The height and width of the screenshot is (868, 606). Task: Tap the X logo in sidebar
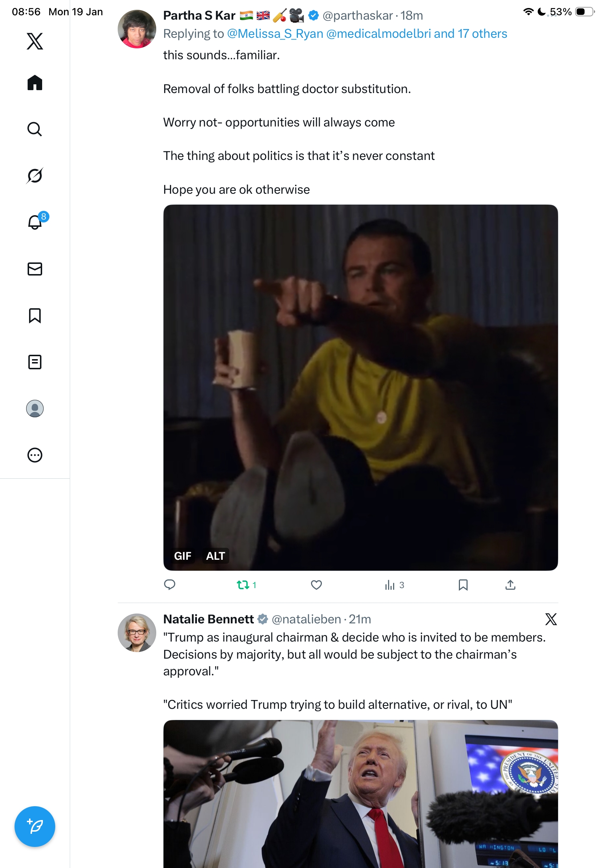tap(35, 41)
